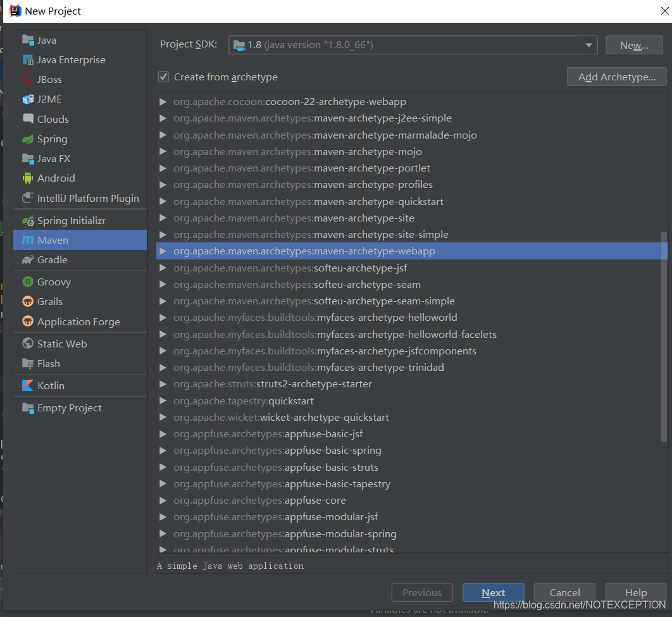Uncheck Create from archetype checkbox
The image size is (672, 617).
163,77
